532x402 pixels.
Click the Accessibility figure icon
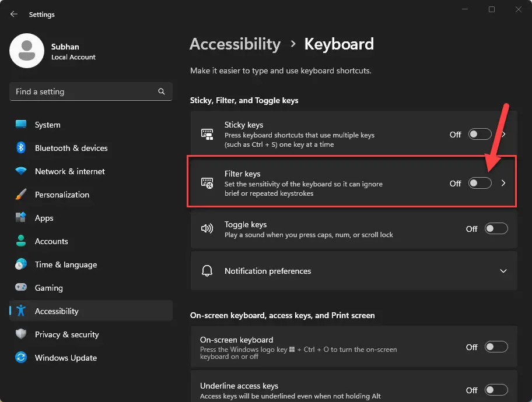(21, 311)
